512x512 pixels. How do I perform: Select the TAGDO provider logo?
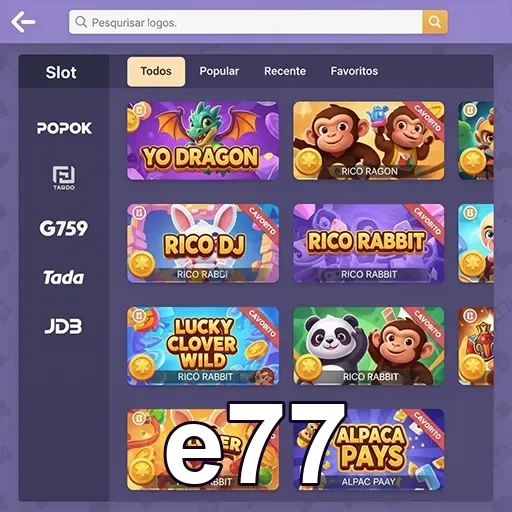point(64,178)
